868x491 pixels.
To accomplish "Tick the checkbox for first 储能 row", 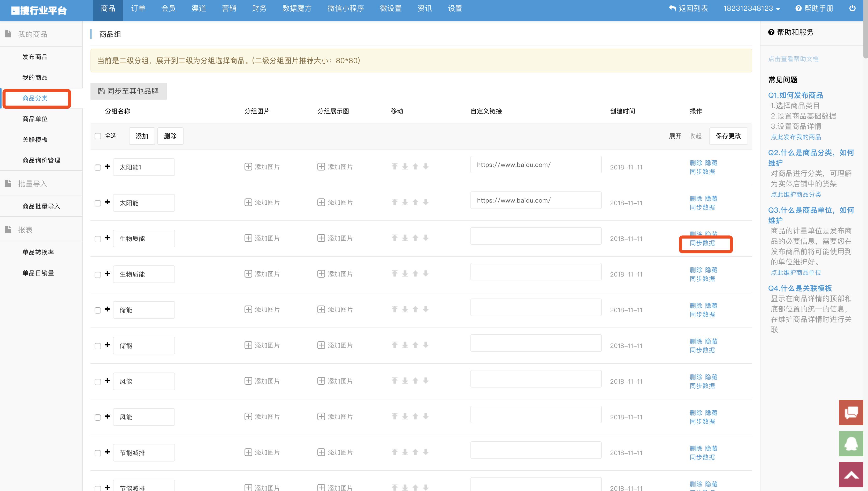I will 98,311.
